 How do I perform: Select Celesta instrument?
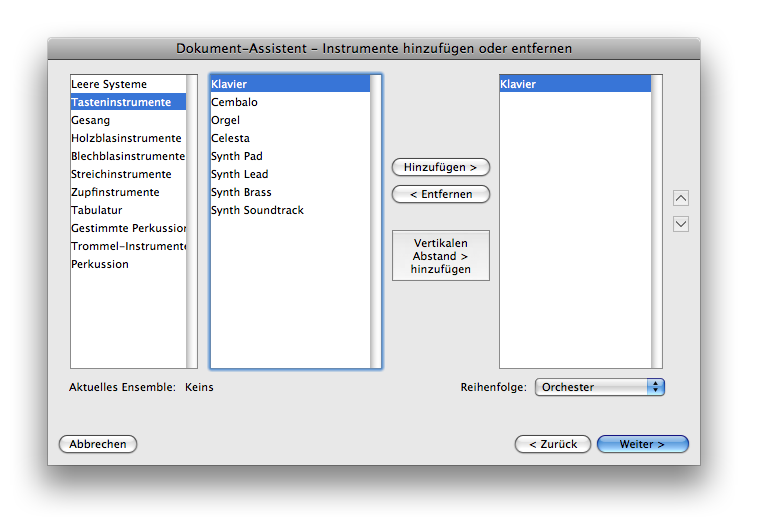point(290,138)
